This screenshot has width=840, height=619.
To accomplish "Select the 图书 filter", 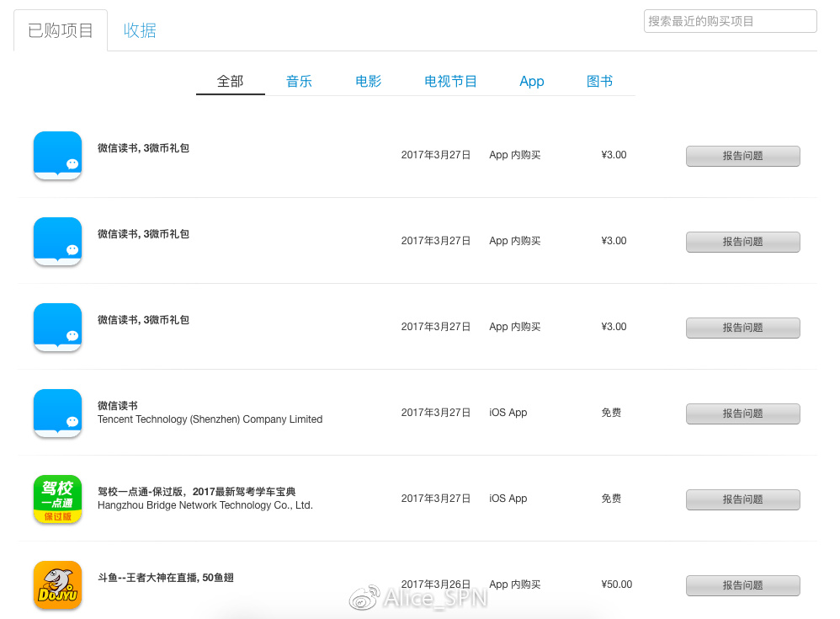I will pos(599,81).
